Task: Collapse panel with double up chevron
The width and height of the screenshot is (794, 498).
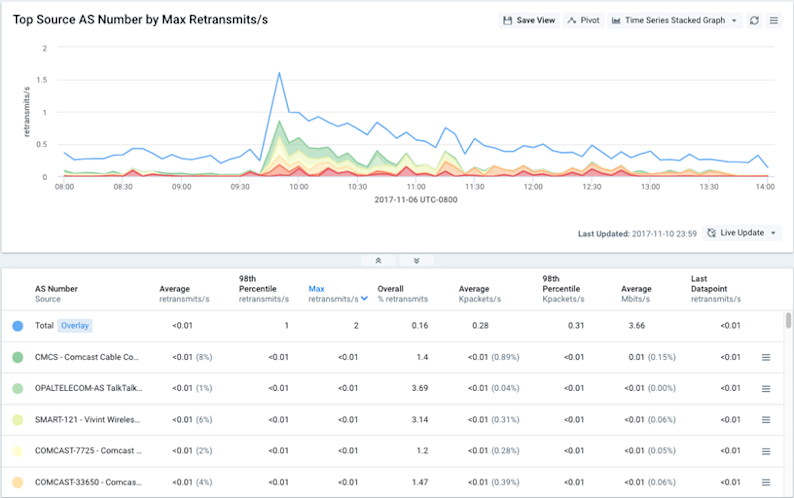Action: [378, 260]
